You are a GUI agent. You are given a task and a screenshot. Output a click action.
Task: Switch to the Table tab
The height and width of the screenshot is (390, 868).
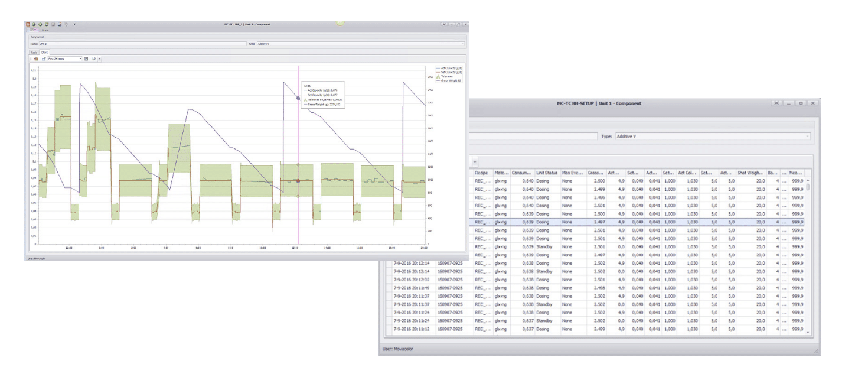point(34,52)
